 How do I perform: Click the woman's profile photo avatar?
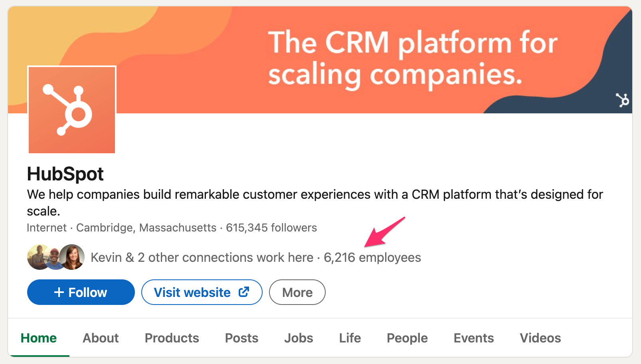click(x=73, y=257)
